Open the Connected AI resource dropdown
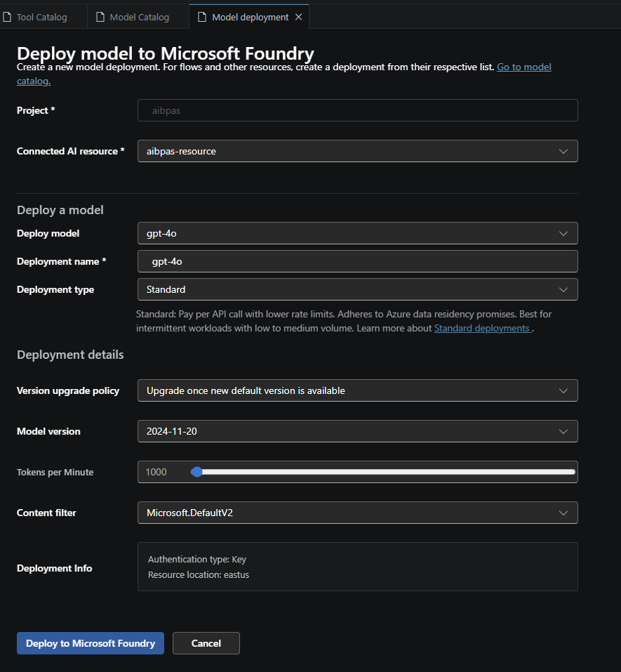The height and width of the screenshot is (672, 621). point(357,151)
